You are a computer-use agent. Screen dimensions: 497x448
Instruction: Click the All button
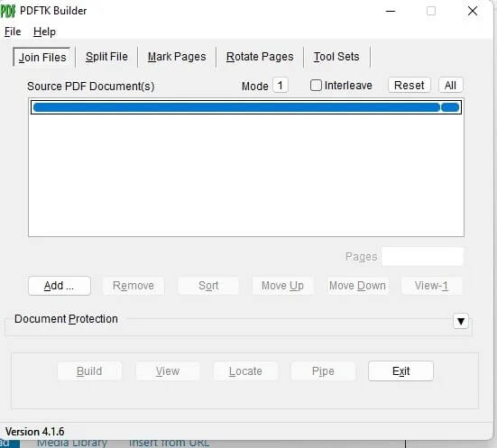coord(450,86)
